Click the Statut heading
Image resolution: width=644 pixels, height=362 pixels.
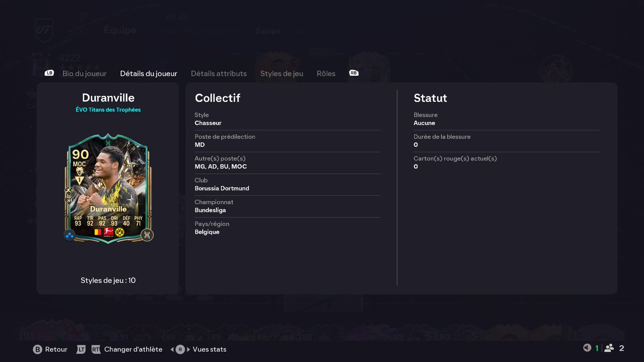430,98
